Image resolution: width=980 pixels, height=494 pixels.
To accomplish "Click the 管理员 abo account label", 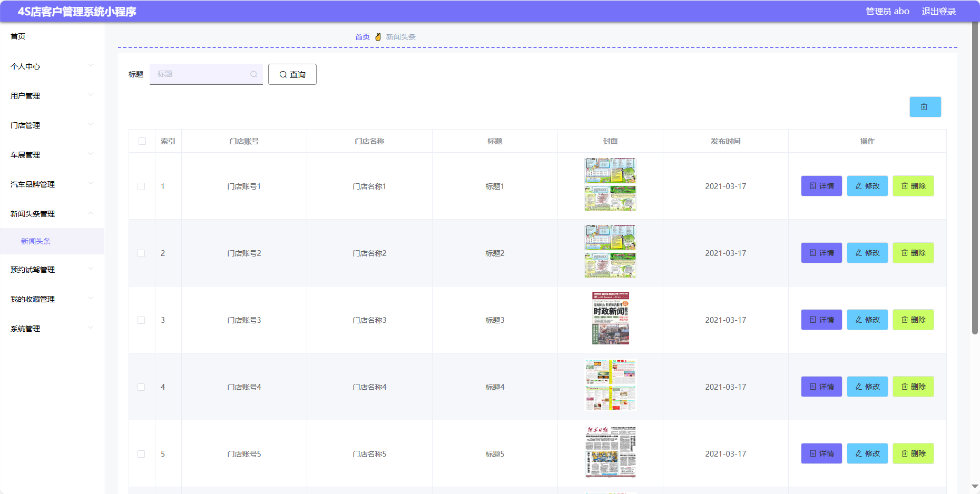I will (887, 11).
